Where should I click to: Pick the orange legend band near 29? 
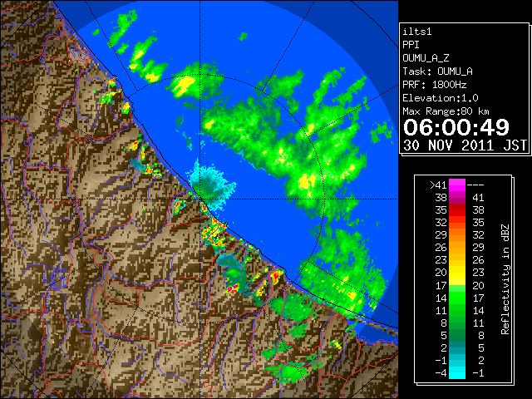(x=457, y=235)
